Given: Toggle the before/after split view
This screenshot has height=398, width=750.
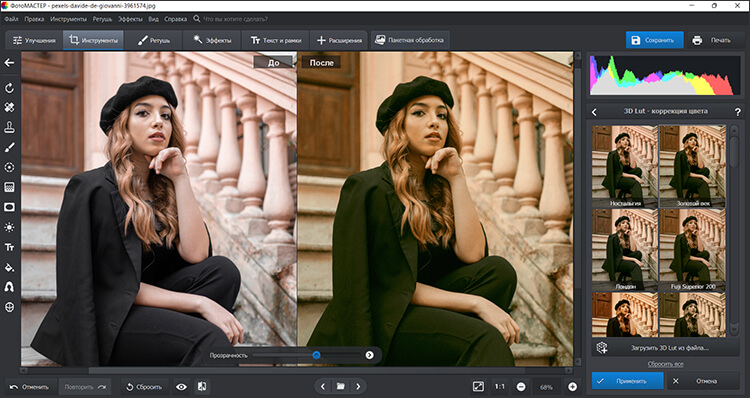Looking at the screenshot, I should (202, 387).
